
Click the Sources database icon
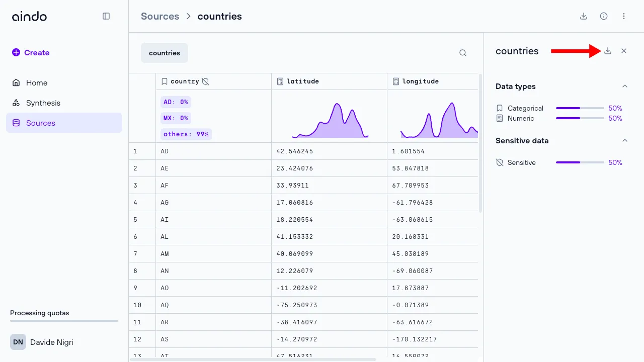16,123
